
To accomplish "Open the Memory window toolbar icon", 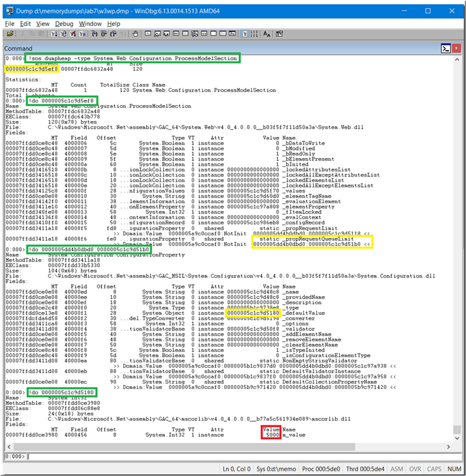I will pos(186,34).
